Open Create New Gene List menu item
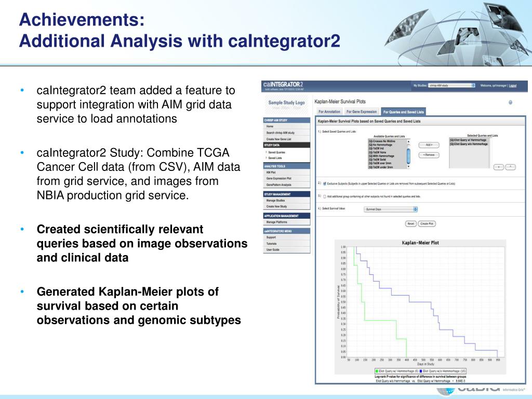532x399 pixels. 287,139
